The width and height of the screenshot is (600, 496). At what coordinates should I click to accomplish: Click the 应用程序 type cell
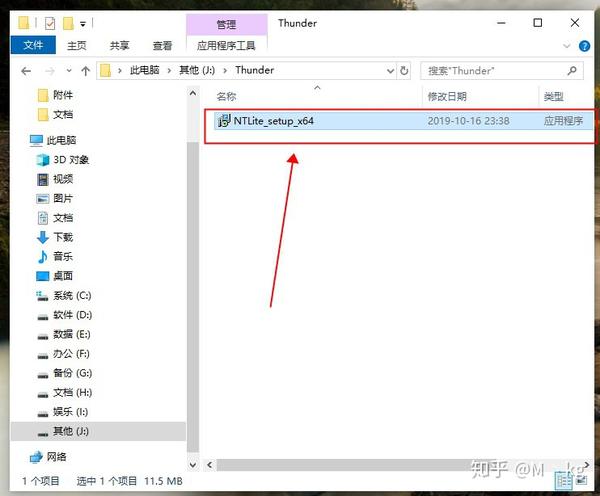click(563, 121)
